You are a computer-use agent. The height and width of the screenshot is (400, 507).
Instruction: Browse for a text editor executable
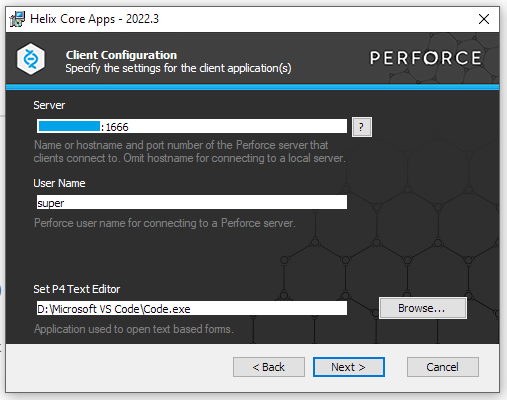423,308
